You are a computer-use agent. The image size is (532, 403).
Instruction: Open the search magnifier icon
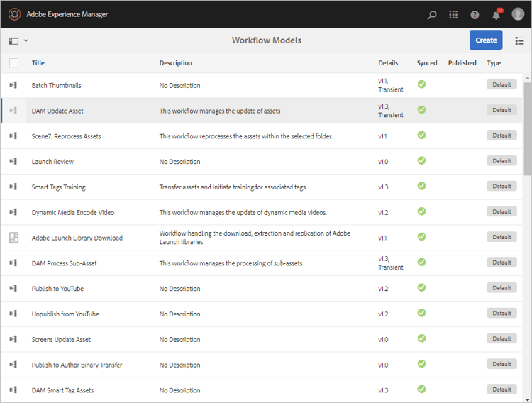point(433,15)
